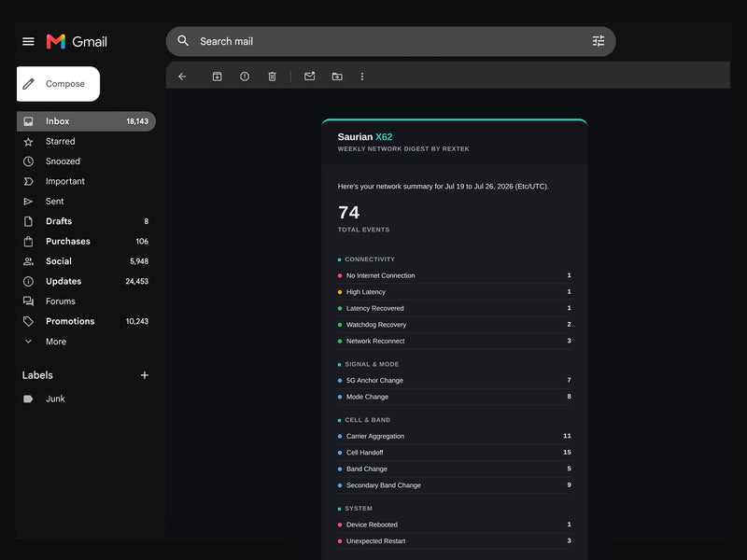747x560 pixels.
Task: Open the Junk label
Action: coord(86,399)
